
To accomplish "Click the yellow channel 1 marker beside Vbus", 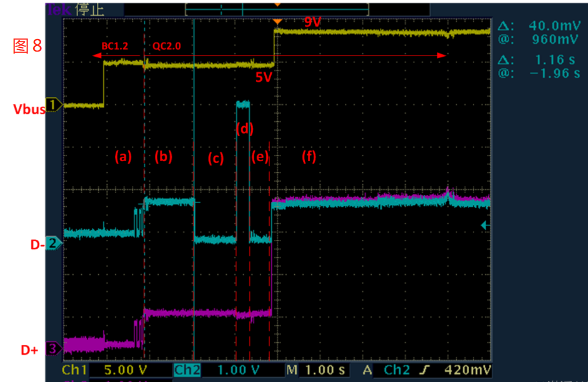I will coord(53,105).
